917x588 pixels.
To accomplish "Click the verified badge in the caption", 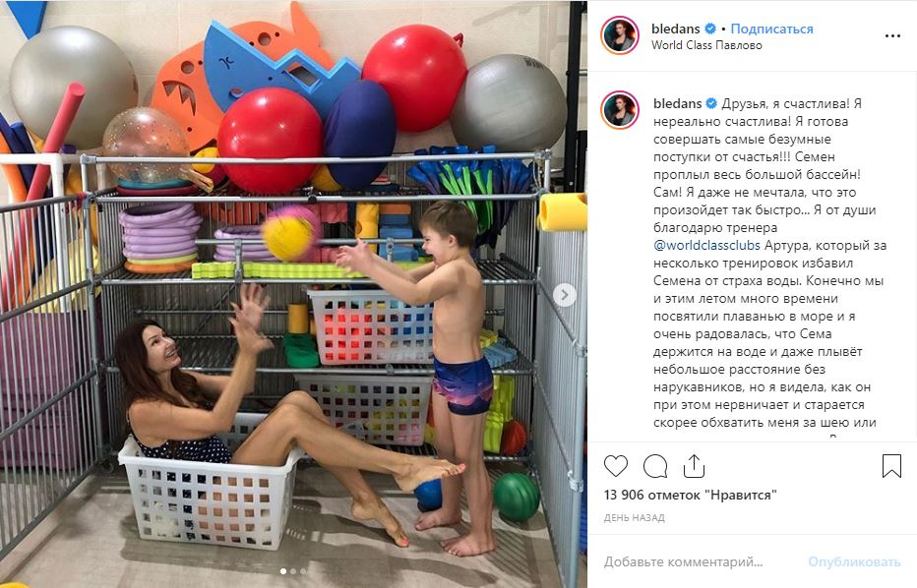I will (711, 103).
